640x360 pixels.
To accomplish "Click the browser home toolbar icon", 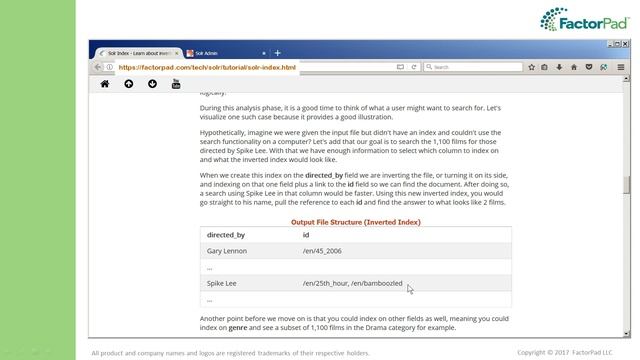I will click(x=574, y=67).
